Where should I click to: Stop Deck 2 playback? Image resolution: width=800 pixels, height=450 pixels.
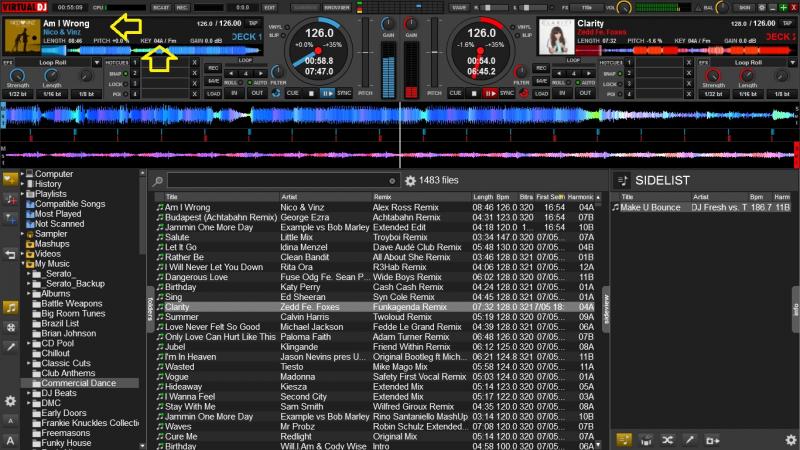click(x=474, y=93)
